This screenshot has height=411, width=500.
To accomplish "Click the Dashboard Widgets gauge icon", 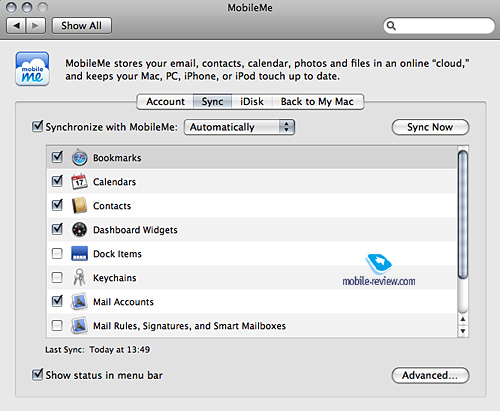I will (79, 230).
